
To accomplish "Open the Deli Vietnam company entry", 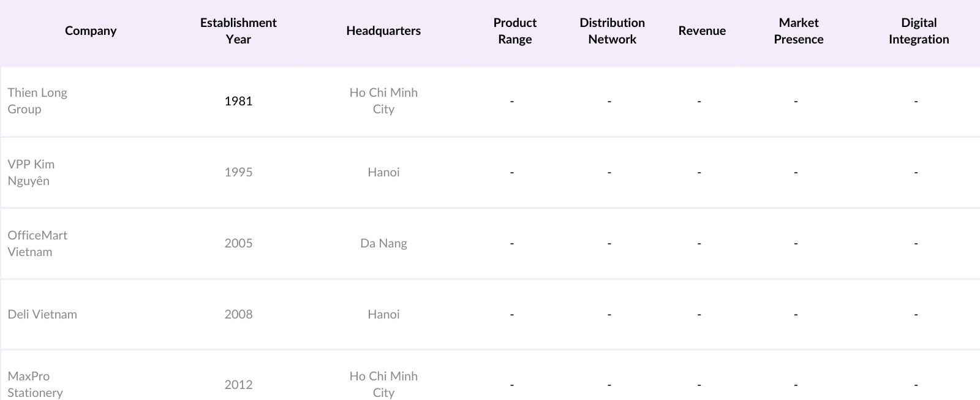I will click(x=42, y=314).
